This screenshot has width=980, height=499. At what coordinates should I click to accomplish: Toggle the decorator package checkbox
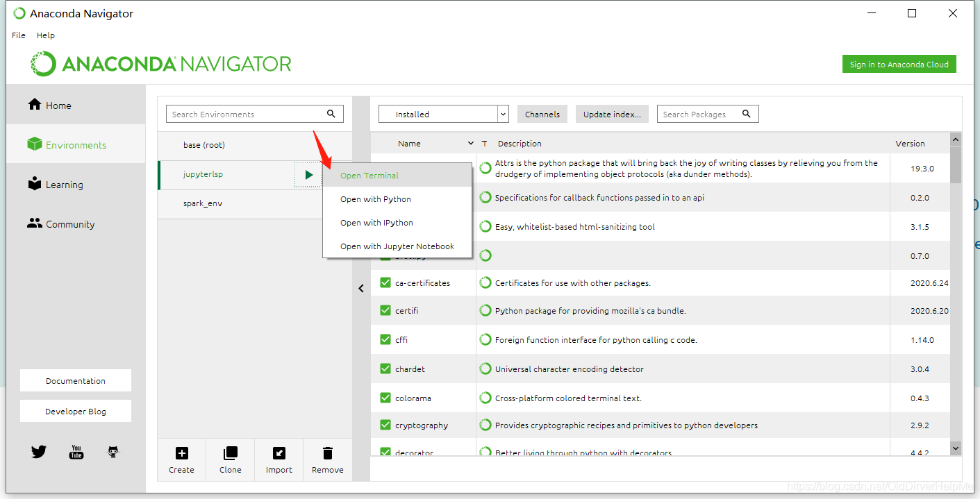[385, 452]
